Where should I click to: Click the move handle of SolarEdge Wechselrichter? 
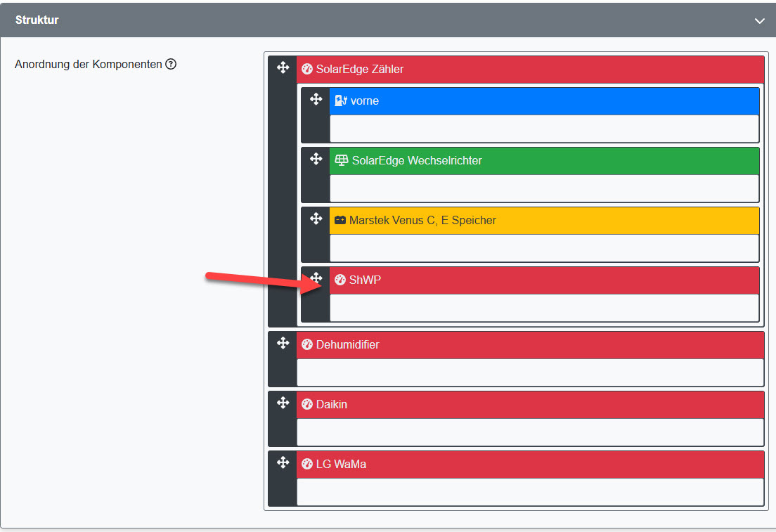(316, 159)
